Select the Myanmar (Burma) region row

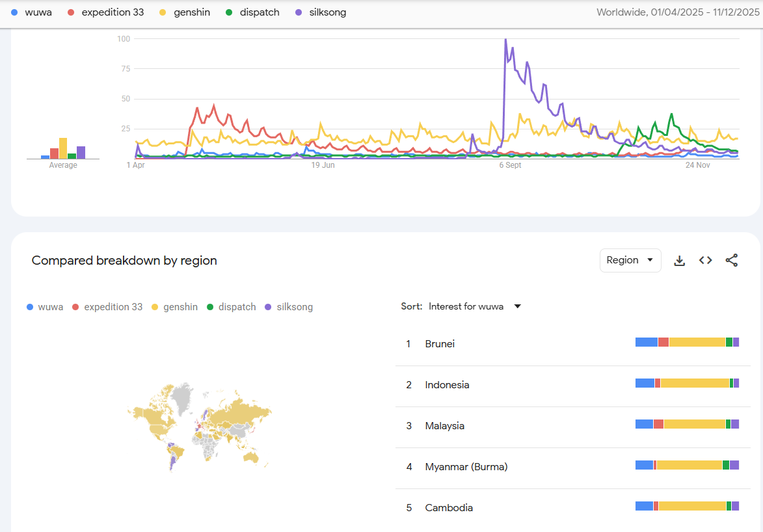click(x=572, y=467)
